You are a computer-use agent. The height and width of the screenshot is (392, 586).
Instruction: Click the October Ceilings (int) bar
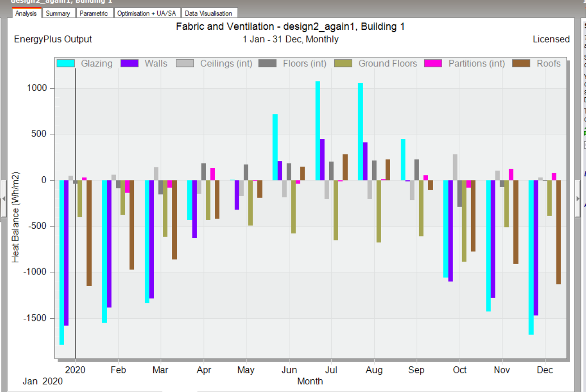(x=455, y=167)
